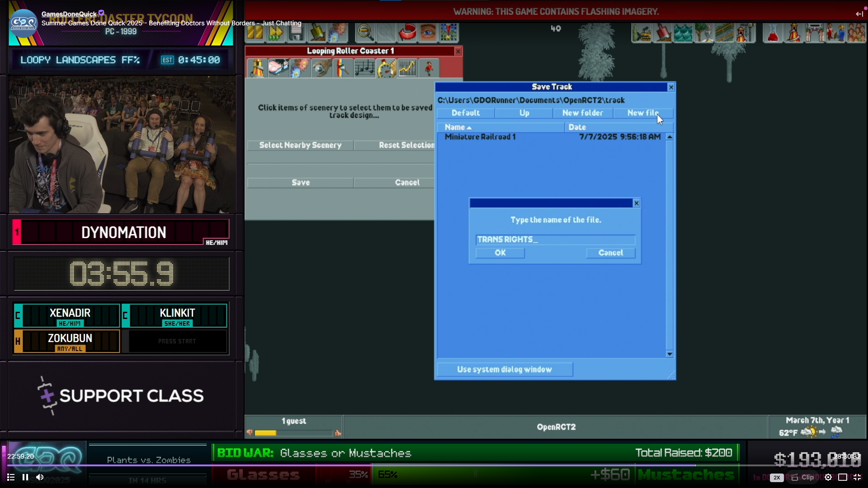Open the eye view options icon
Image resolution: width=868 pixels, height=488 pixels.
click(428, 33)
